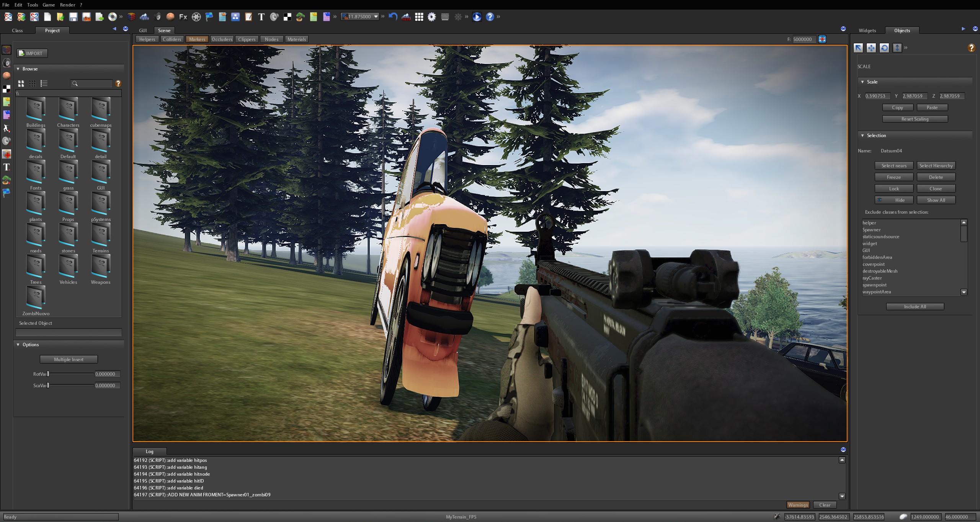Select the terrain mountain tool in the toolbar
This screenshot has width=980, height=522.
pyautogui.click(x=145, y=17)
